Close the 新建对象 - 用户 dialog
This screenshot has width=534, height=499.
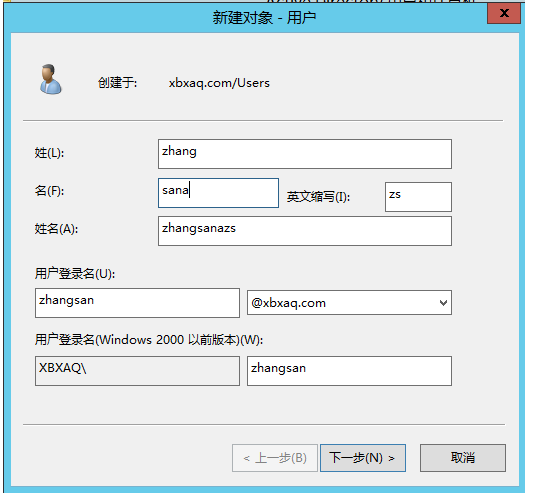click(504, 13)
